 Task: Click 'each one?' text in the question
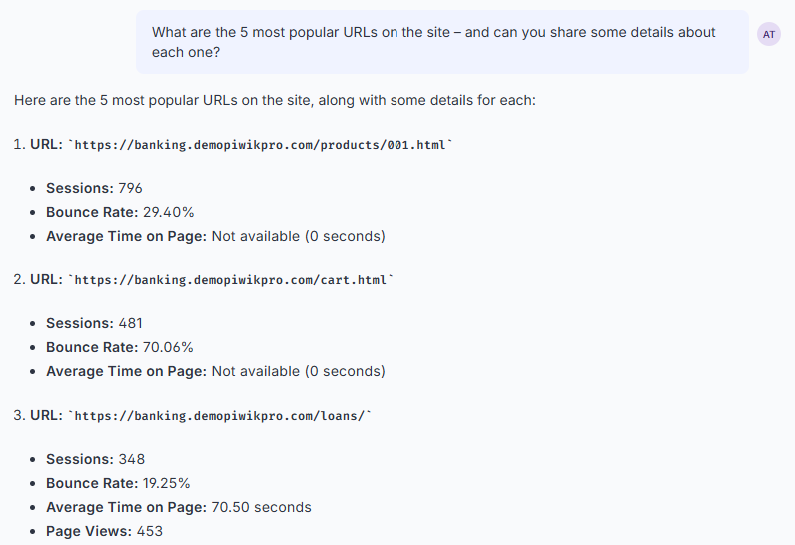click(x=186, y=52)
